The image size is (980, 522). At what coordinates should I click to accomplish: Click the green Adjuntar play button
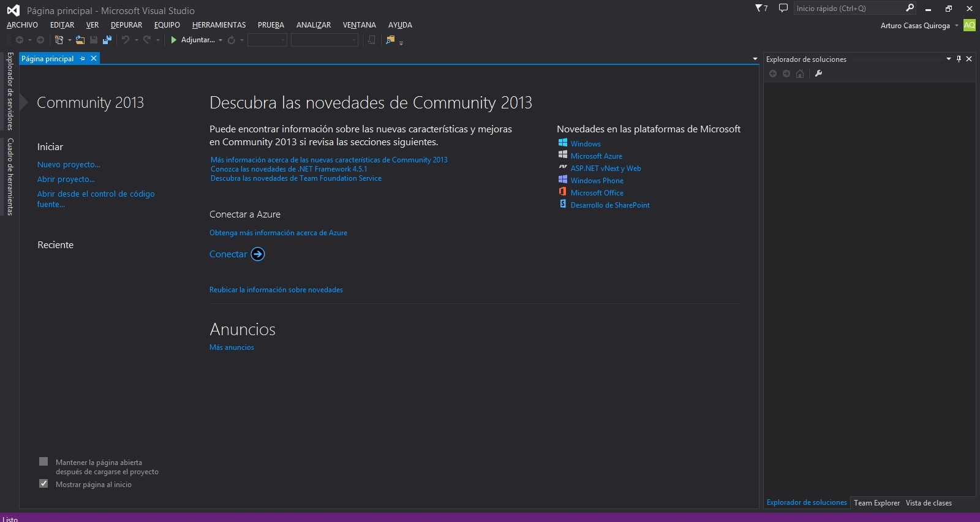tap(174, 40)
